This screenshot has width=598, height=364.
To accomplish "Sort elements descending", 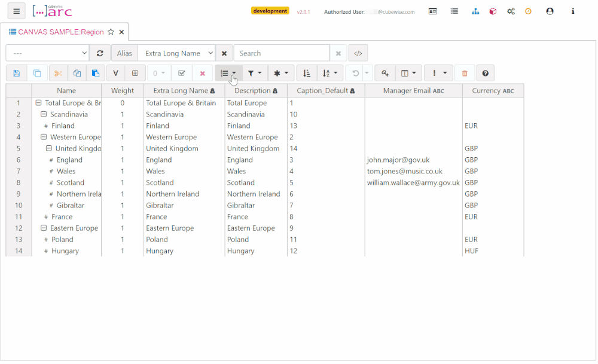I will point(307,72).
